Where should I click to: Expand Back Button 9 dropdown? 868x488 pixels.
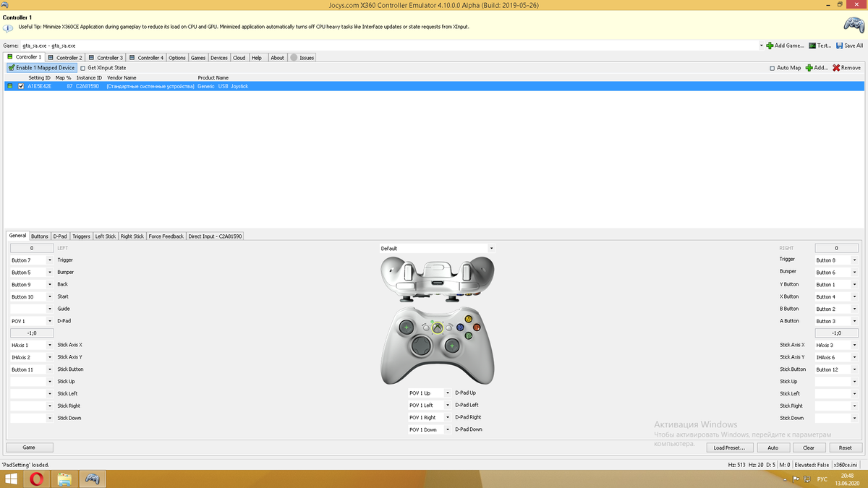50,285
